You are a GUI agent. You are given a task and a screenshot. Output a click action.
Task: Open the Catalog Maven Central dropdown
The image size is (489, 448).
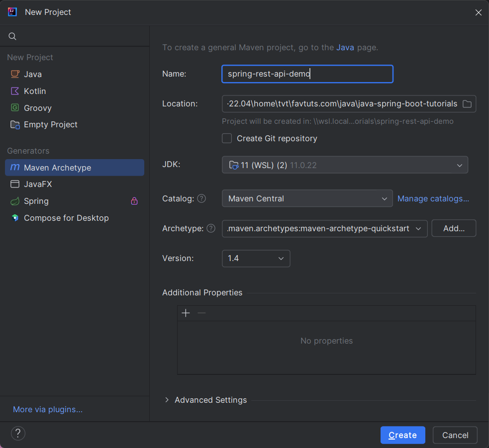307,198
